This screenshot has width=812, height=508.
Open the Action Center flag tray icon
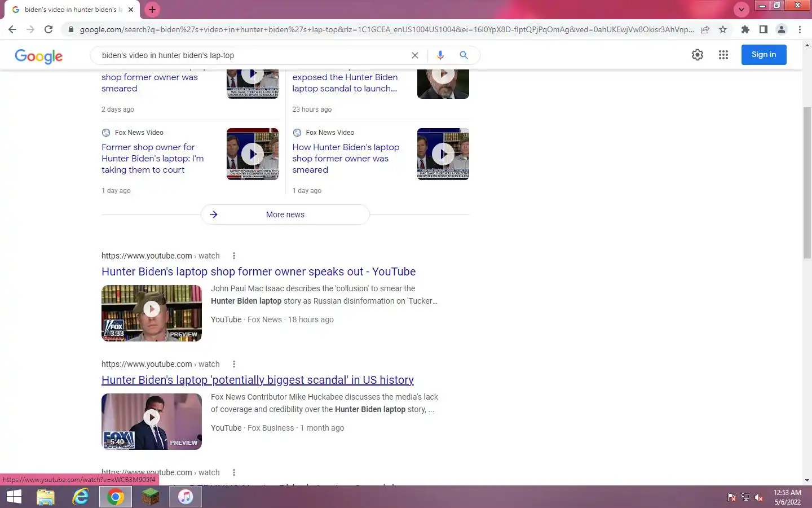coord(732,497)
